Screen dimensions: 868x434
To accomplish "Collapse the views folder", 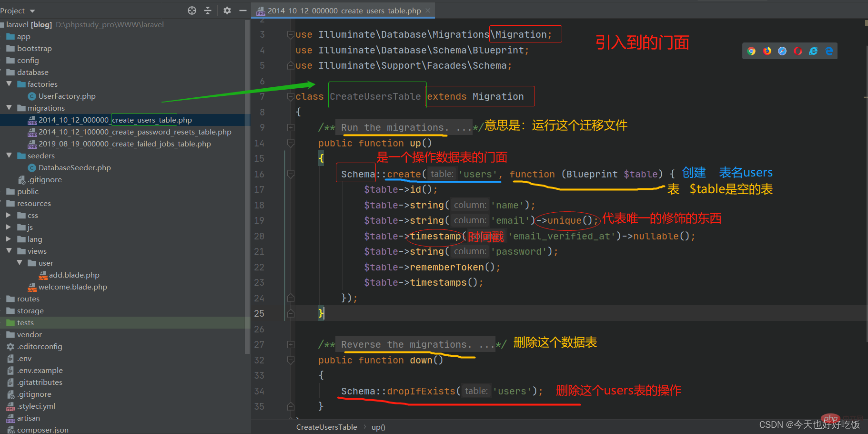I will pyautogui.click(x=9, y=251).
